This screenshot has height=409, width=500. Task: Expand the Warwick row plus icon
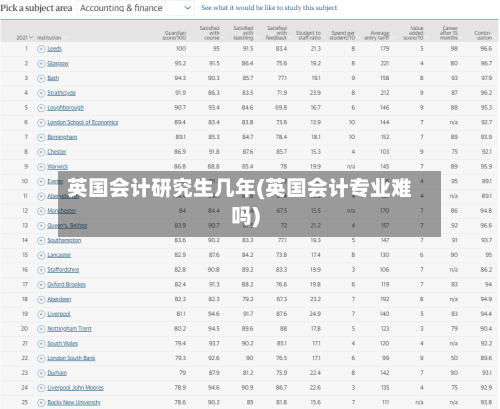pyautogui.click(x=41, y=167)
